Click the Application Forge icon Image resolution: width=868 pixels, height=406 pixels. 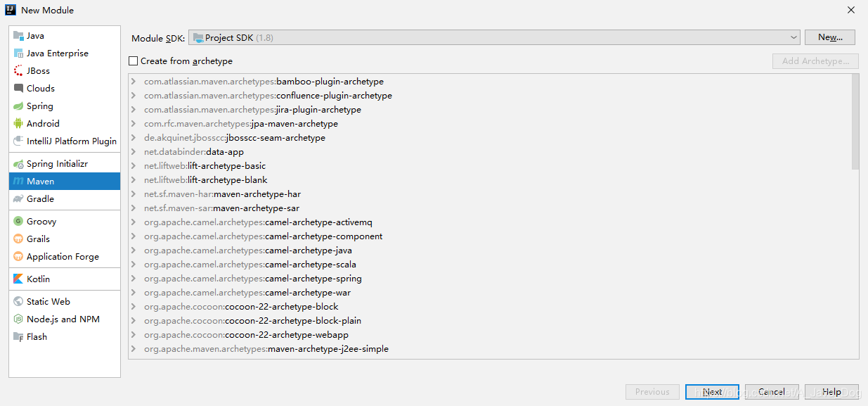(18, 257)
